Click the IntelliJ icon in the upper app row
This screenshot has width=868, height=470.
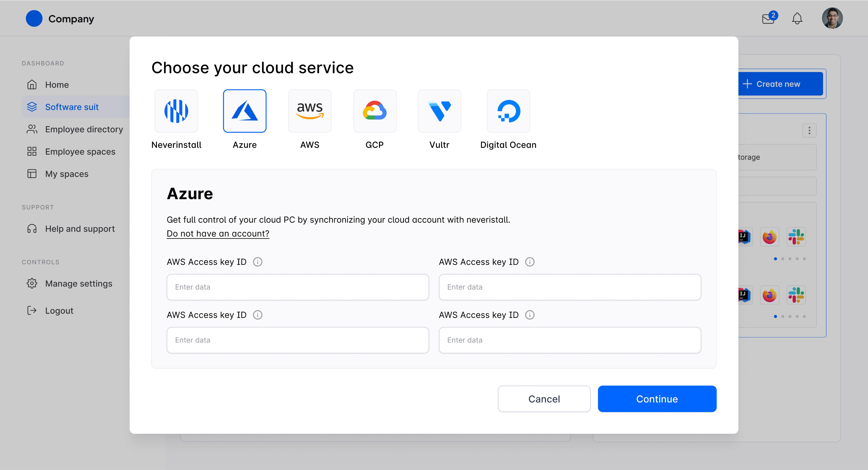click(745, 237)
